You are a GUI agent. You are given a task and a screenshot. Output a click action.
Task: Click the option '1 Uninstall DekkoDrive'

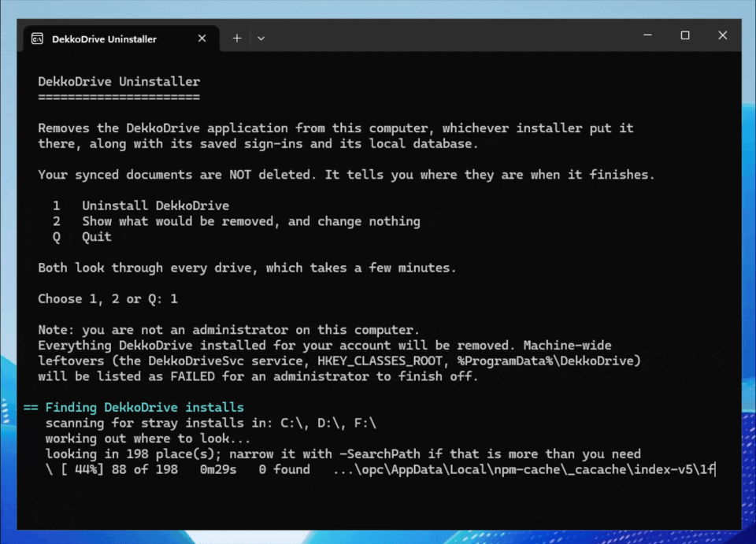pos(141,205)
